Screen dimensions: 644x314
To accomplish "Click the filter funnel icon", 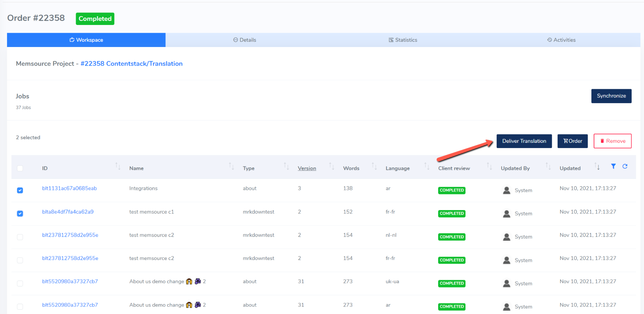I will pos(613,166).
